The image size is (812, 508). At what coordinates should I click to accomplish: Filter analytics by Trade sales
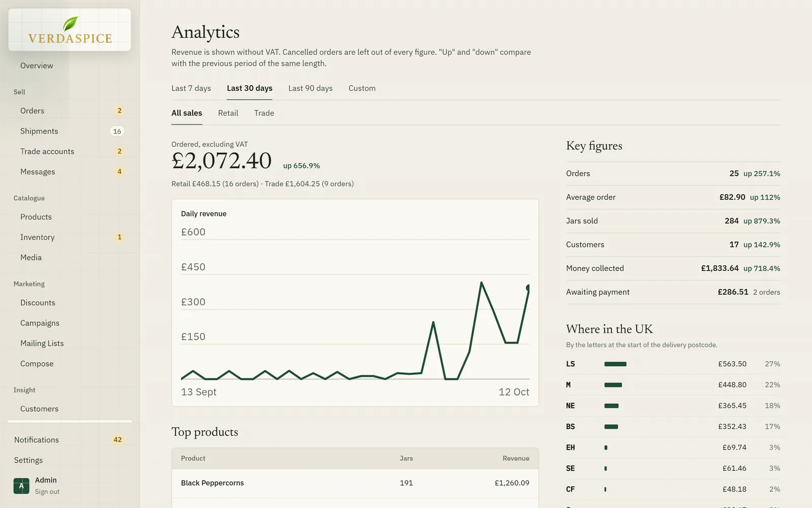coord(264,113)
